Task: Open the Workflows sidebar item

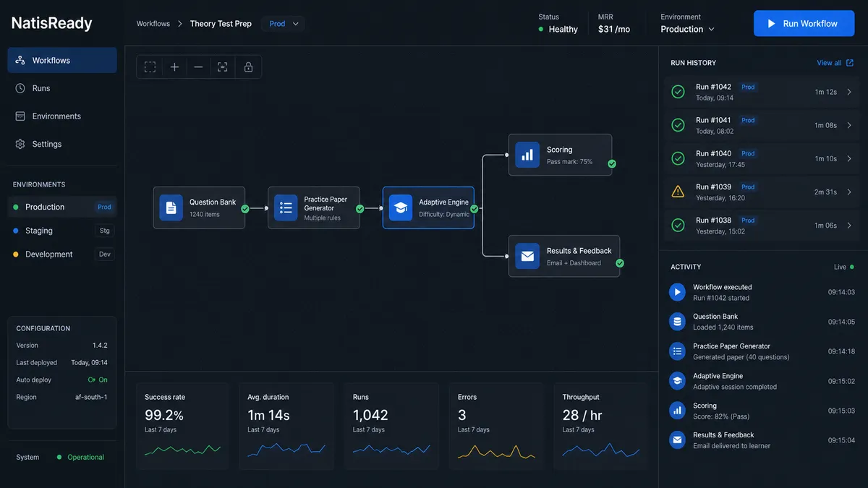Action: click(x=62, y=60)
